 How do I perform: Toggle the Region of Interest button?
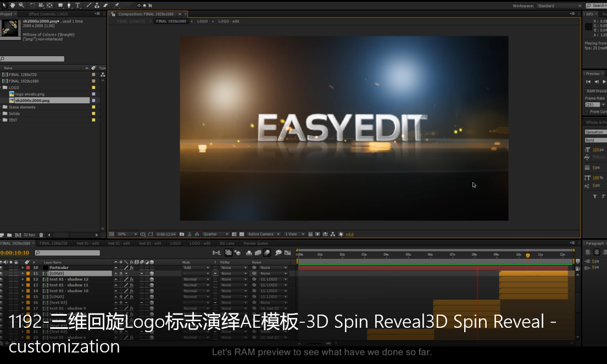coord(234,234)
